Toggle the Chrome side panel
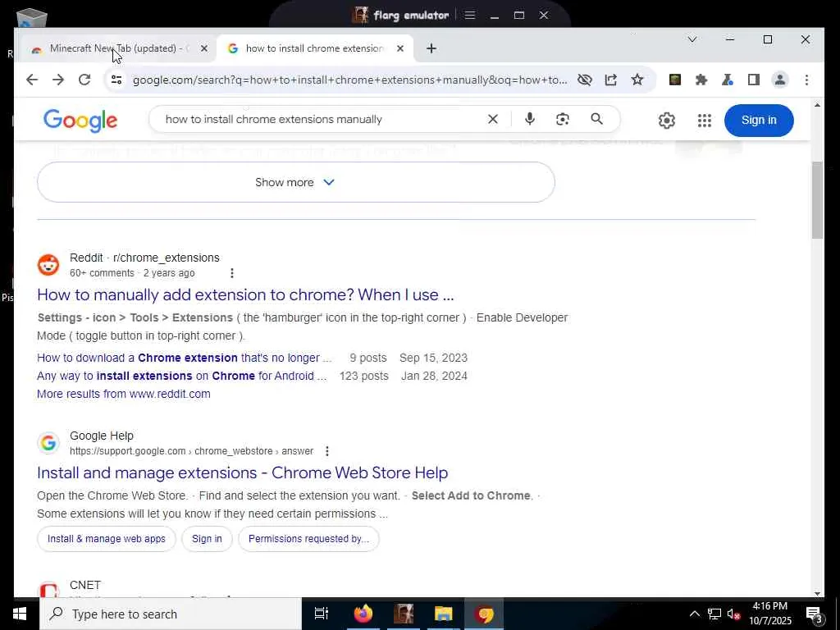Screen dimensions: 840x630 click(753, 80)
